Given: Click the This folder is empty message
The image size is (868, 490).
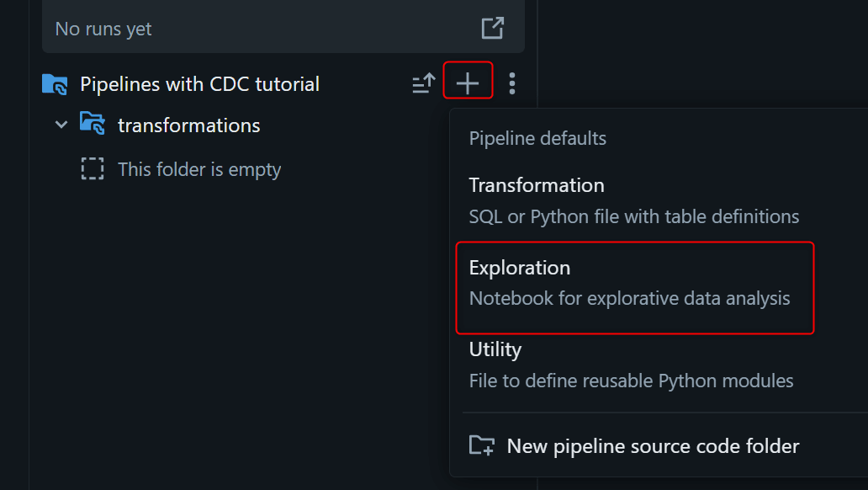Looking at the screenshot, I should 199,169.
